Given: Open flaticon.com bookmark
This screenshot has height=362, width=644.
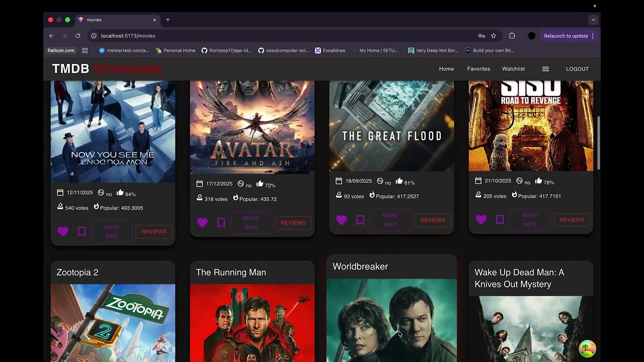Looking at the screenshot, I should tap(61, 50).
